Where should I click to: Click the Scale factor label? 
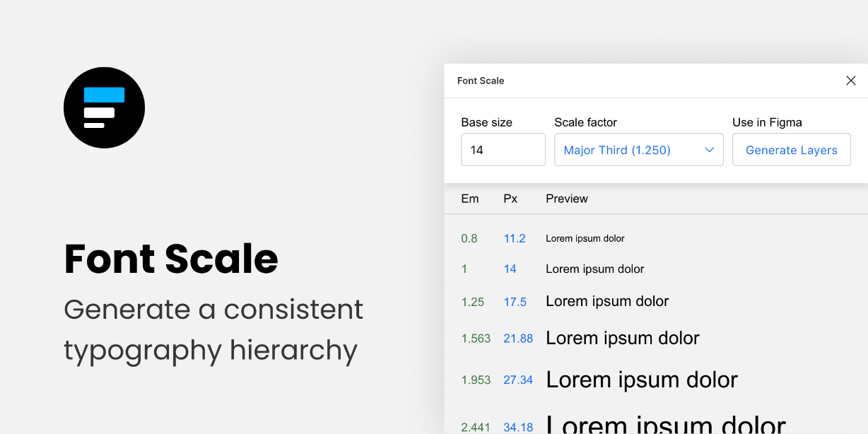[x=586, y=122]
